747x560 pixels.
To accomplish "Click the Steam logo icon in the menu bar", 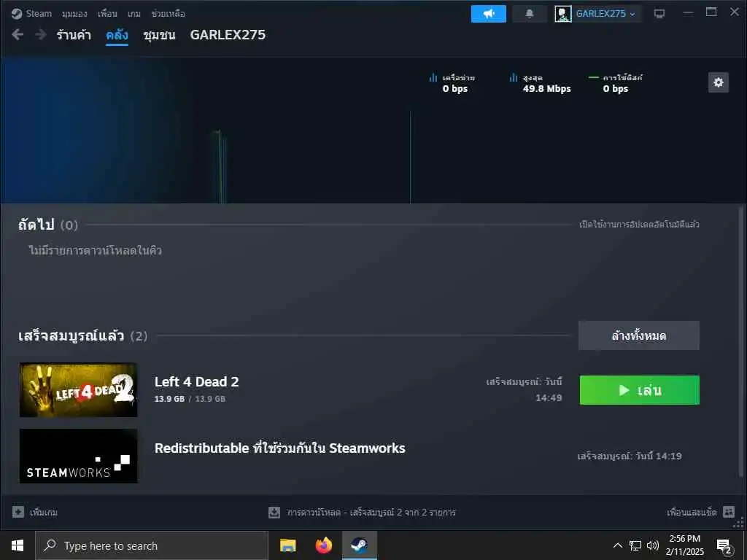I will click(x=17, y=13).
